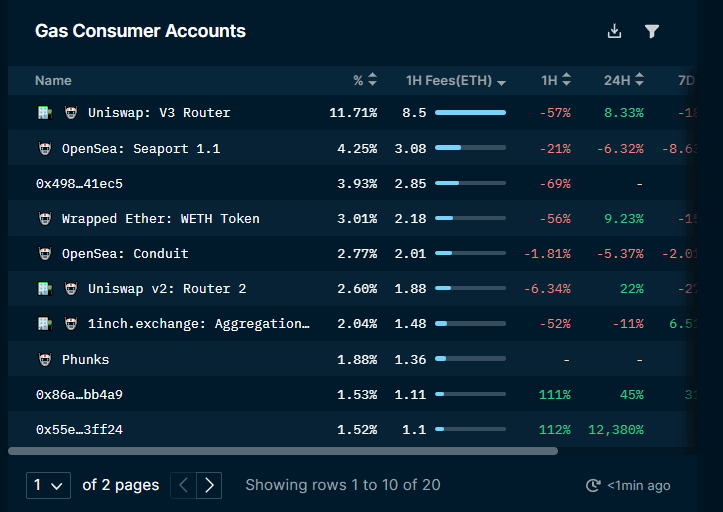This screenshot has width=723, height=512.
Task: Click fee bar for OpenSea: Seaport 1.1
Action: coord(470,148)
